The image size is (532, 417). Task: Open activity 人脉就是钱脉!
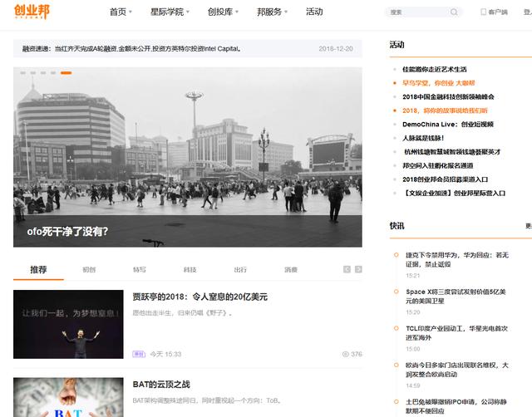423,138
